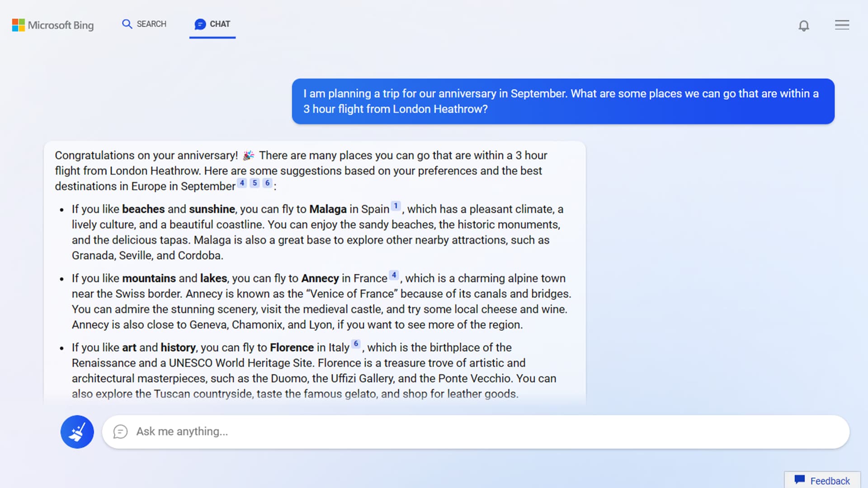Viewport: 868px width, 488px height.
Task: Click the Feedback button icon
Action: pos(801,480)
